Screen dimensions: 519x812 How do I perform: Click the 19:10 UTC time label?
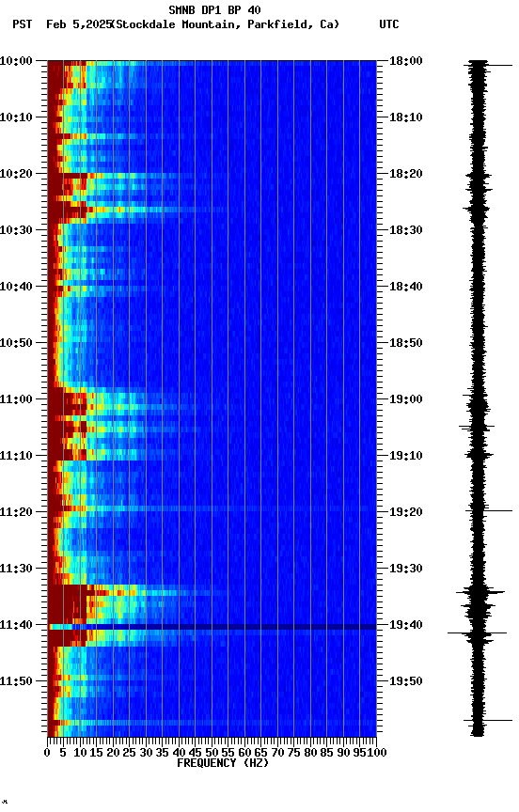406,456
